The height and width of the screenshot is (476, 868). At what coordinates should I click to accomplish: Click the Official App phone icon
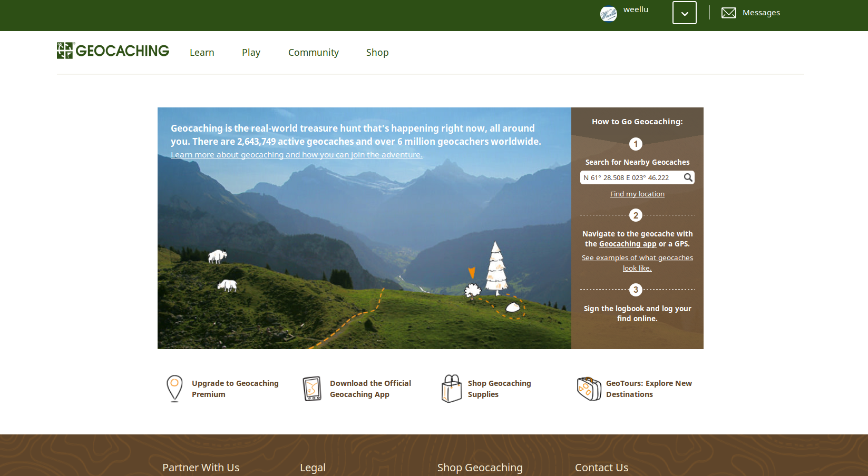312,389
